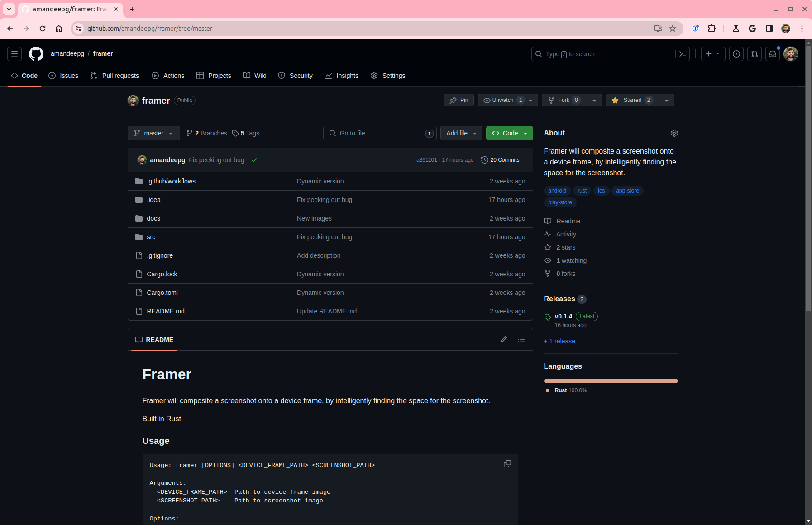Open the docs folder

pyautogui.click(x=153, y=218)
